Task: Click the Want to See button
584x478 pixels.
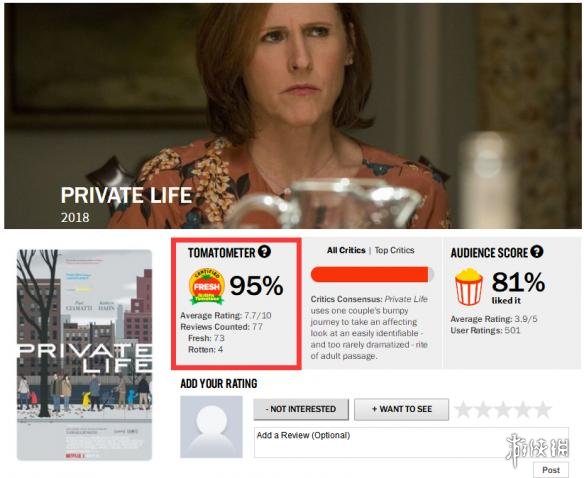Action: [402, 409]
